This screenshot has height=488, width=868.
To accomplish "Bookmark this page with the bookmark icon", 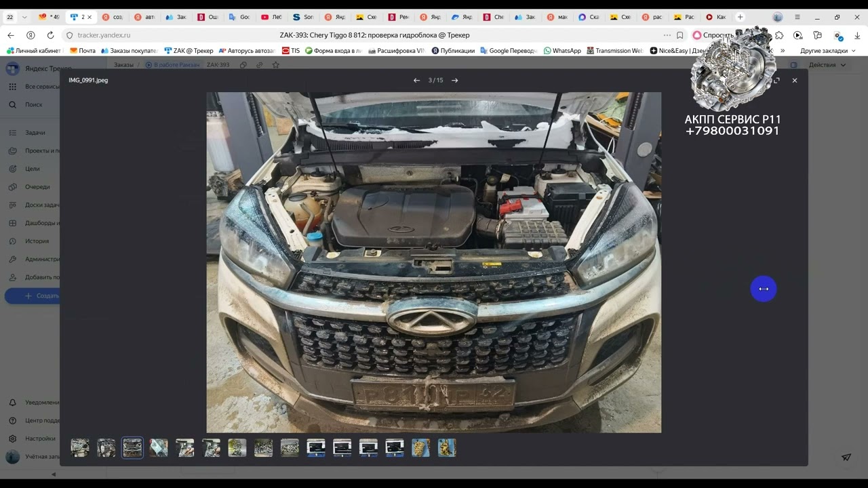I will pyautogui.click(x=679, y=35).
